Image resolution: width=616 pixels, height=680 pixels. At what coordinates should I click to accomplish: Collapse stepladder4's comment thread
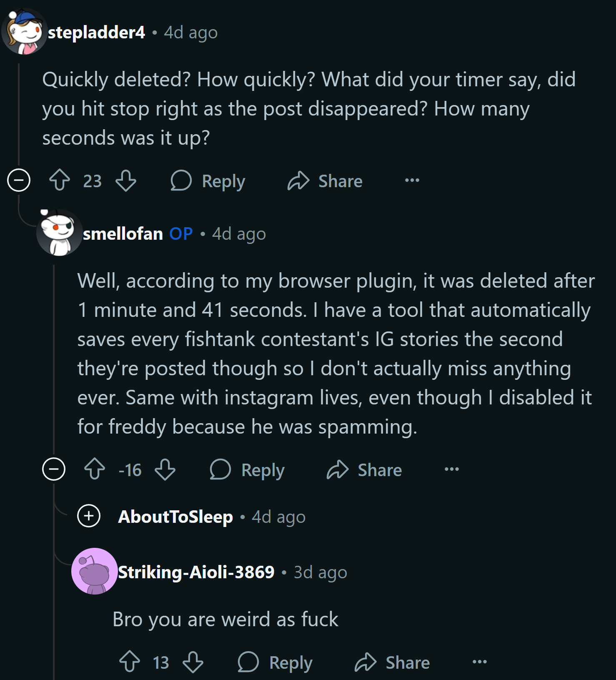click(x=19, y=181)
